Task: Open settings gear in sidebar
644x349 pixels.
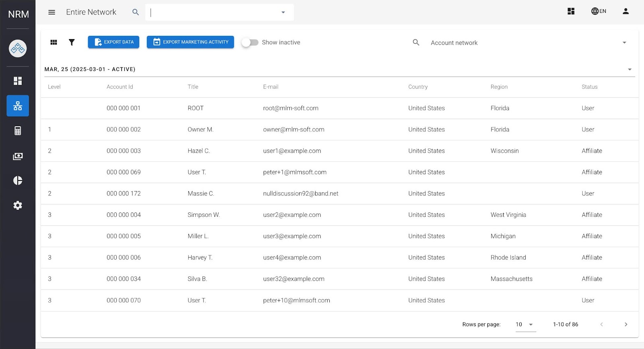Action: tap(18, 206)
